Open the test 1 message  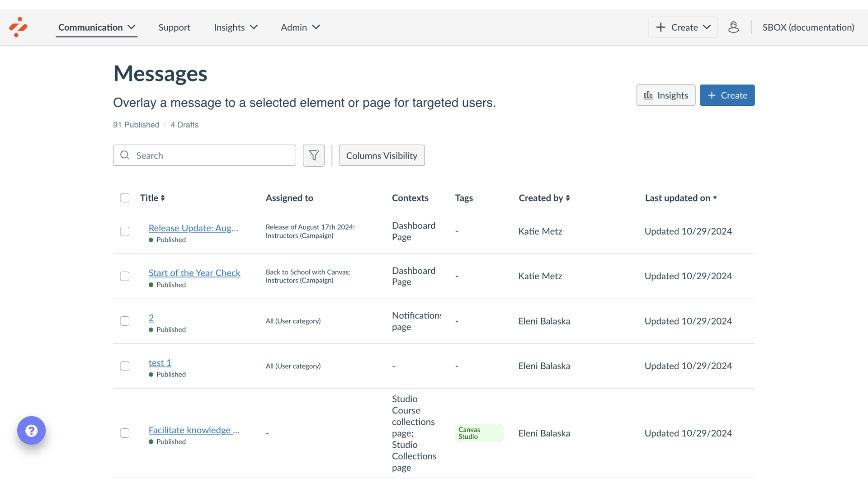tap(160, 363)
